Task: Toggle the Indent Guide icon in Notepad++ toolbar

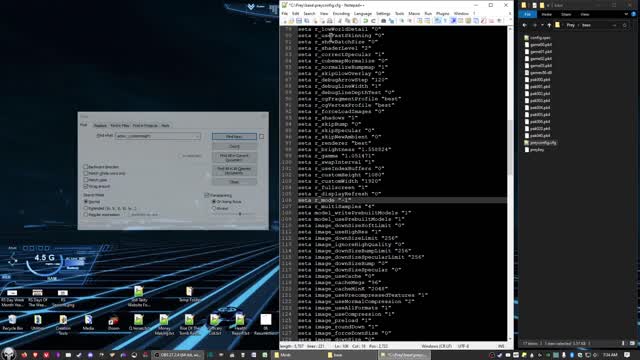Action: (x=453, y=21)
